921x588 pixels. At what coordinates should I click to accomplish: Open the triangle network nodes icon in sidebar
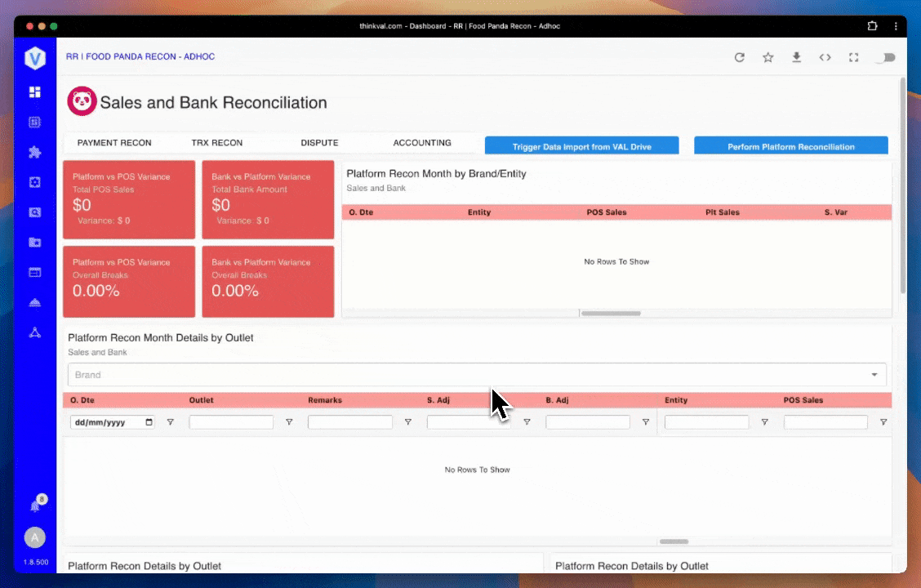click(x=34, y=332)
